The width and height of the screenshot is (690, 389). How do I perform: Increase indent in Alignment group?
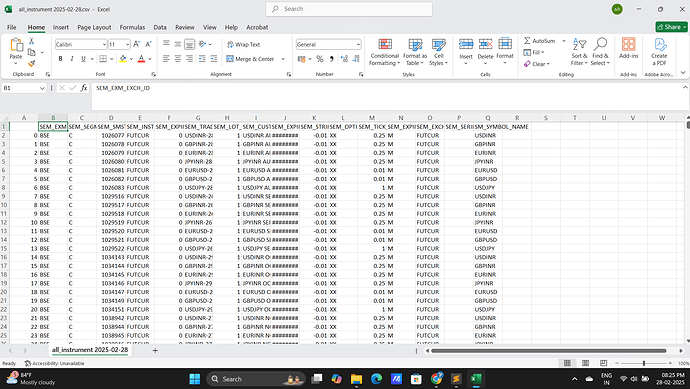[213, 59]
